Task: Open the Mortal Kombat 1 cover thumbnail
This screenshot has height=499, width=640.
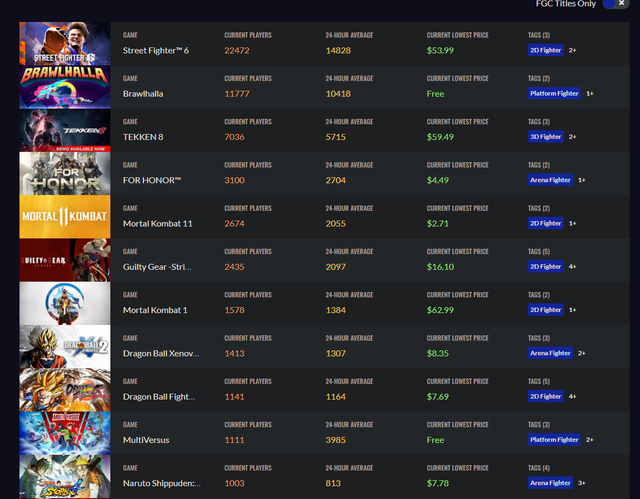Action: point(64,303)
